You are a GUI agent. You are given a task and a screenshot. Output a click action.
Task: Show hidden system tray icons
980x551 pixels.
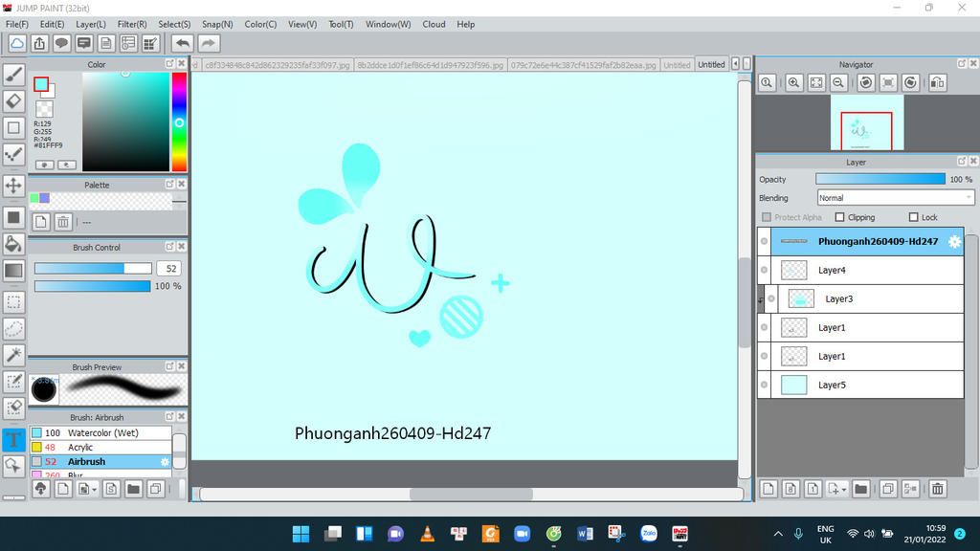(x=778, y=534)
